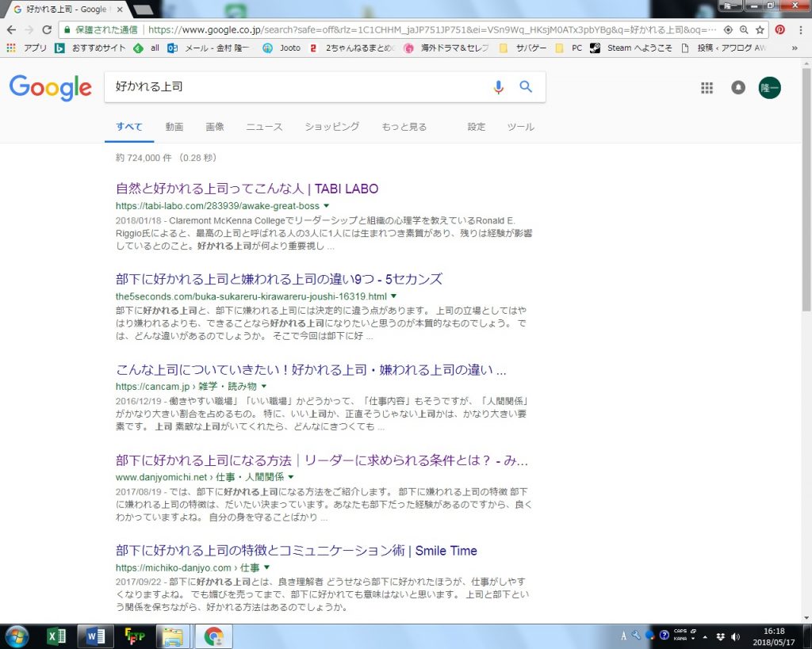Click the https://tabi-labo.com URL text

pos(217,206)
